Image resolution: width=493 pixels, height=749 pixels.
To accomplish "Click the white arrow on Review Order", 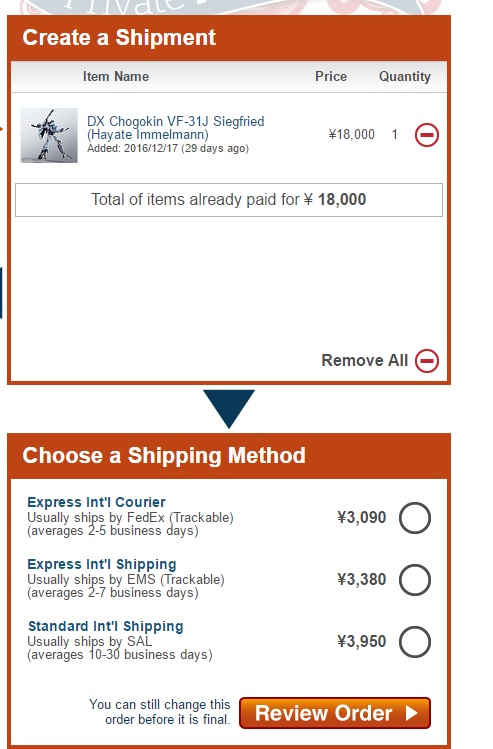I will [411, 713].
